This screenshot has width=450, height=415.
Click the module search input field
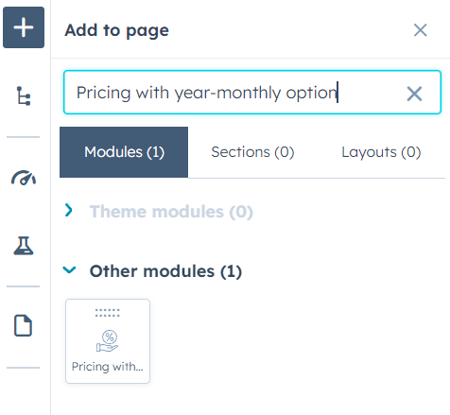[x=252, y=92]
